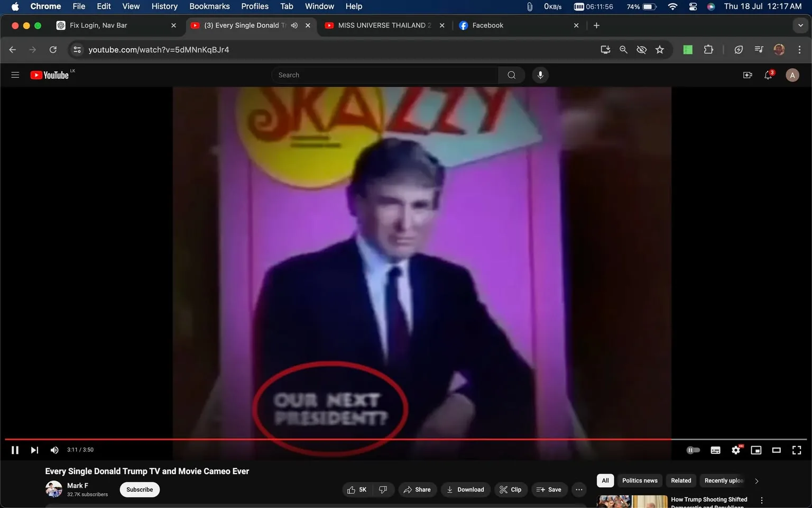Activate miniplayer mode

[x=756, y=450]
